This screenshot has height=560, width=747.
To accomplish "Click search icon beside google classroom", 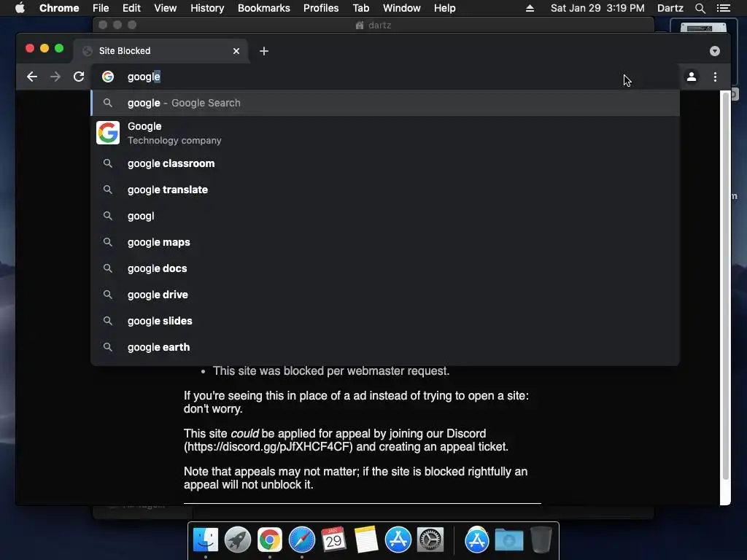I will (108, 163).
